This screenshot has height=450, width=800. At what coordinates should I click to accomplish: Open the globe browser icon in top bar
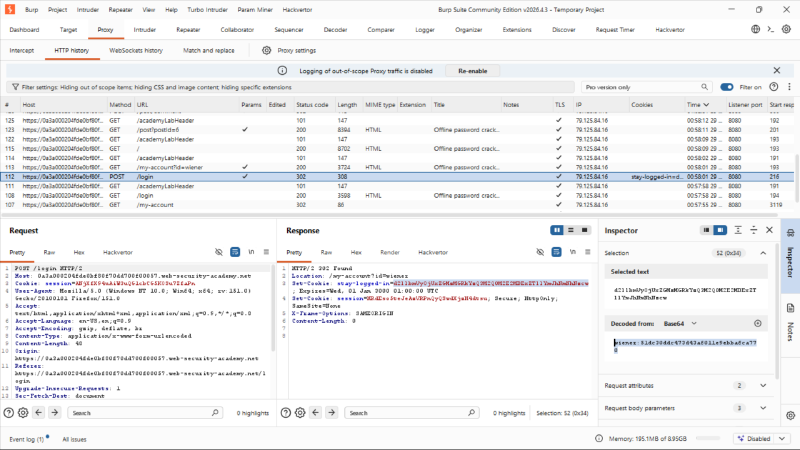point(756,29)
